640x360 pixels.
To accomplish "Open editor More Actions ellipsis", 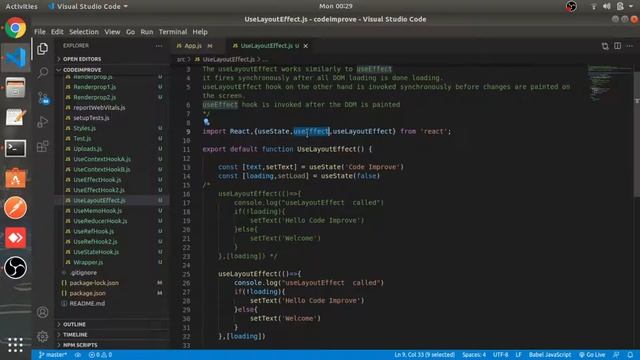I will 630,46.
